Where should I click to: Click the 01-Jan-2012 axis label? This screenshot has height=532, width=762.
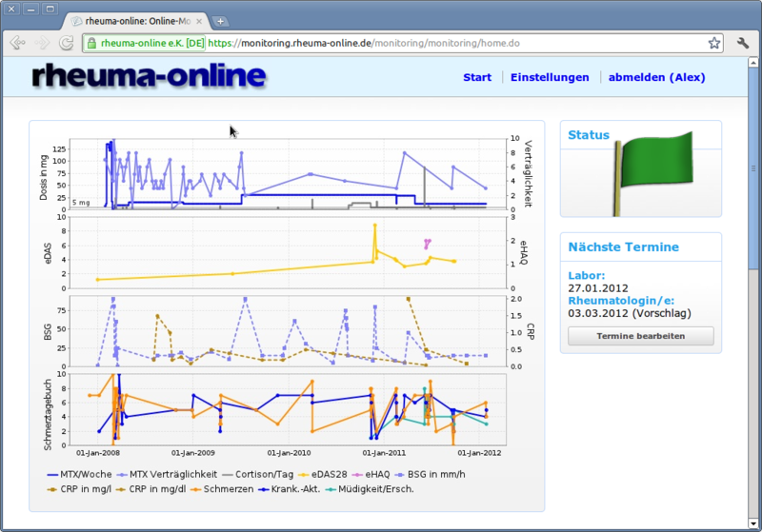(479, 453)
